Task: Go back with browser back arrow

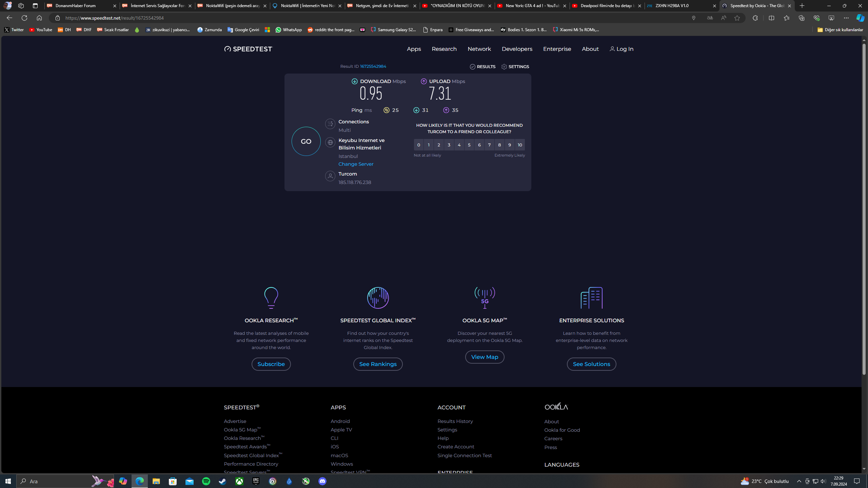Action: click(x=9, y=18)
